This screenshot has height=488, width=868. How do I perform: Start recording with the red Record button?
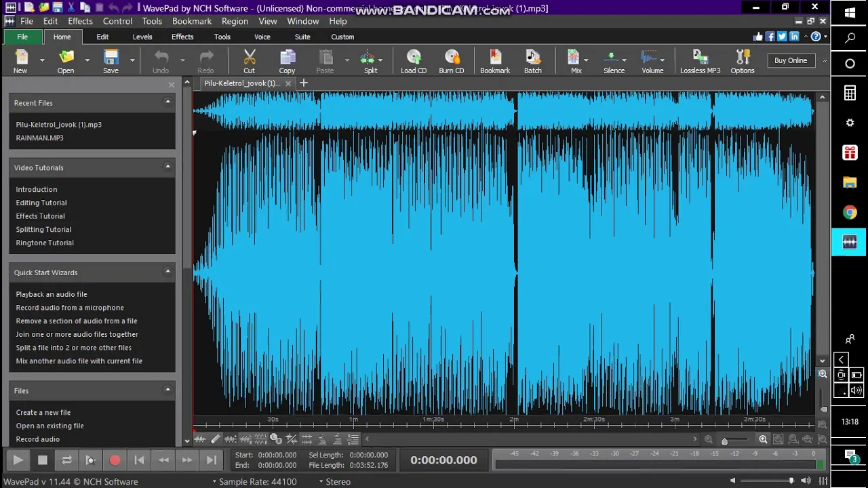click(115, 460)
